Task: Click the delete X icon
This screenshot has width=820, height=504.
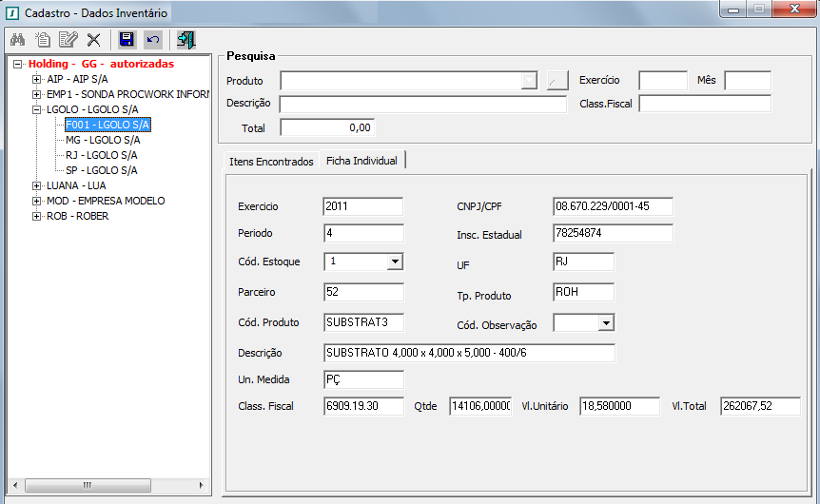Action: [x=93, y=40]
